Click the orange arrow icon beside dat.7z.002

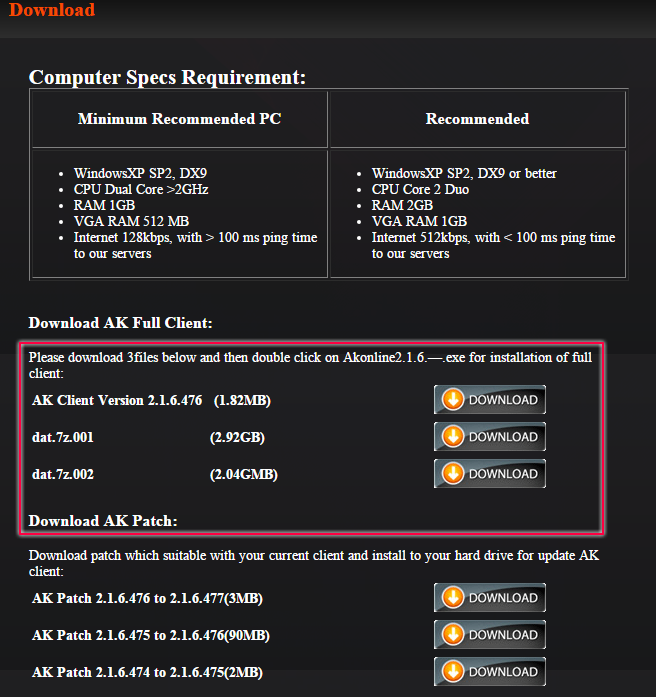453,474
